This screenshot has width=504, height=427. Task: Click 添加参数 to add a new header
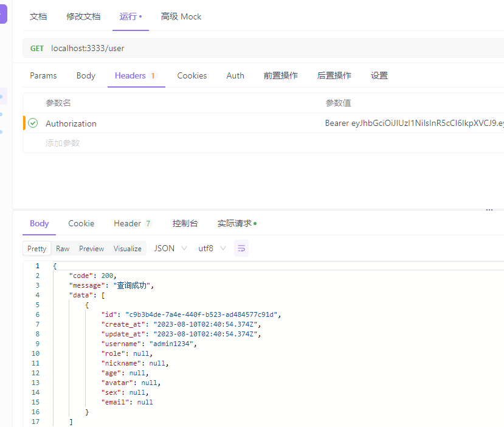pyautogui.click(x=61, y=142)
